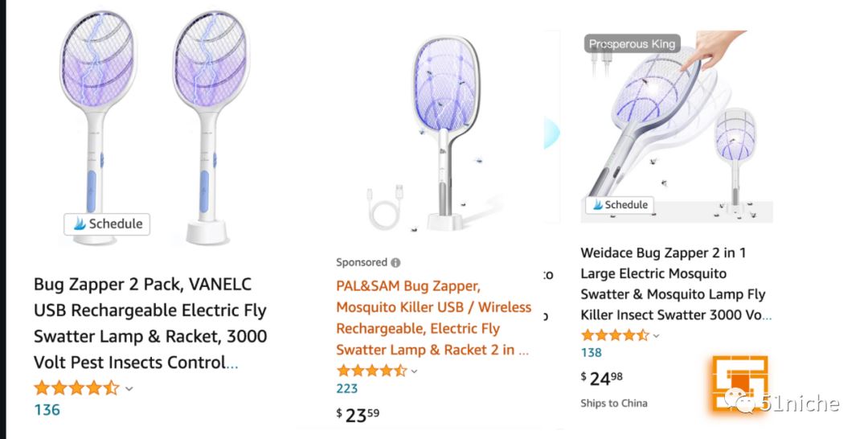Expand rating chevron beside PAL&SAM stars
The height and width of the screenshot is (439, 868).
pos(414,371)
